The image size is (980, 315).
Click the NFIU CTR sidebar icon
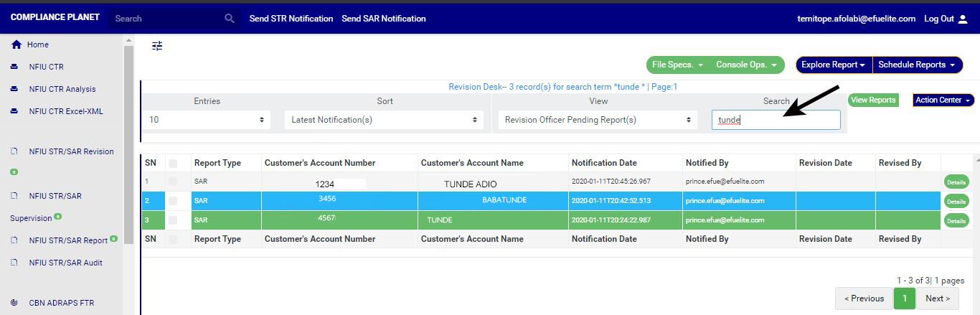point(14,67)
